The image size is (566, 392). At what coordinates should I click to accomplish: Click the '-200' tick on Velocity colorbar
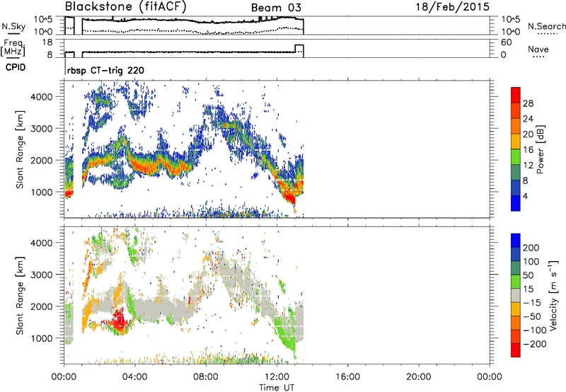point(535,344)
